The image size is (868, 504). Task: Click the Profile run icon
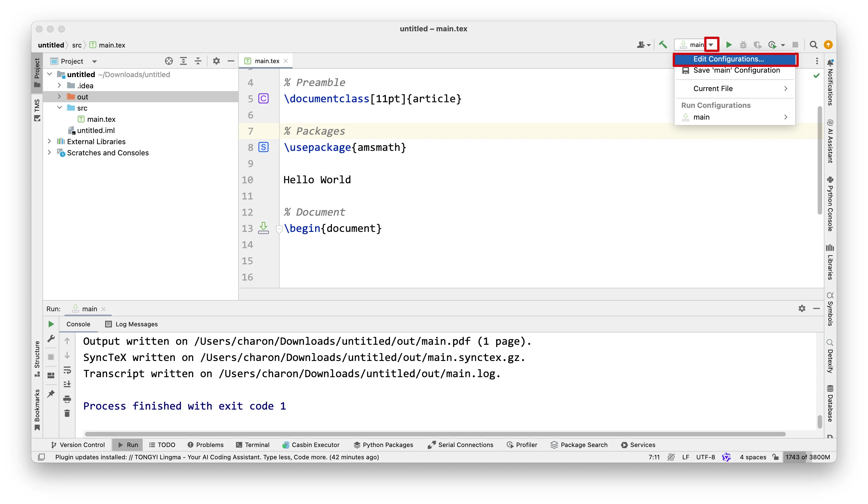click(x=772, y=45)
